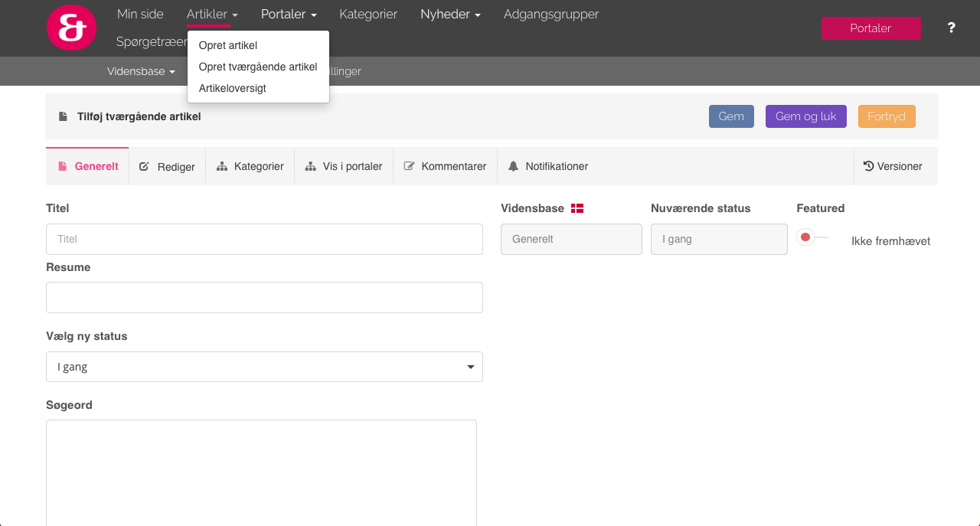
Task: Select Artikeloversigt from the Artikler menu
Action: click(x=233, y=88)
